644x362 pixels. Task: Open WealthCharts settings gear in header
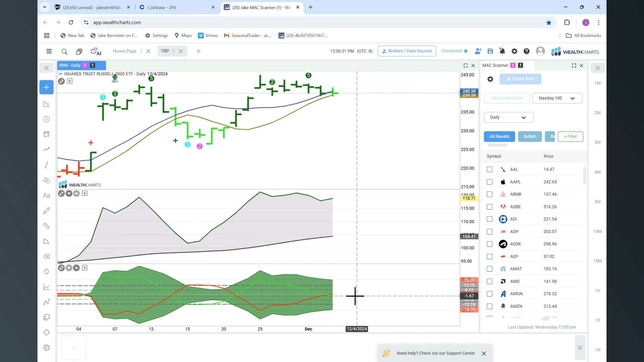point(514,51)
